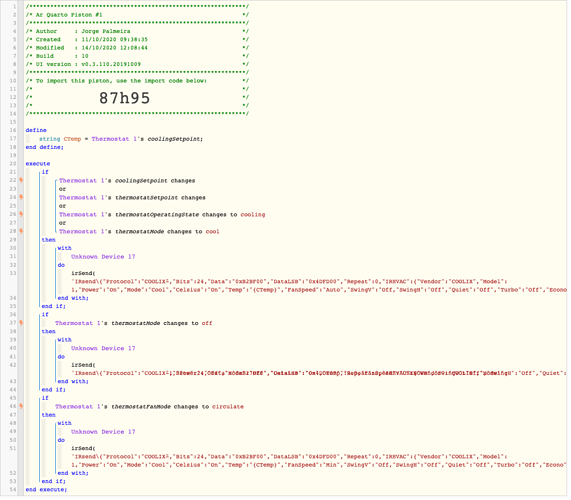Click lightning icon beside thermostatMode changes to off
This screenshot has height=500, width=571.
(21, 323)
